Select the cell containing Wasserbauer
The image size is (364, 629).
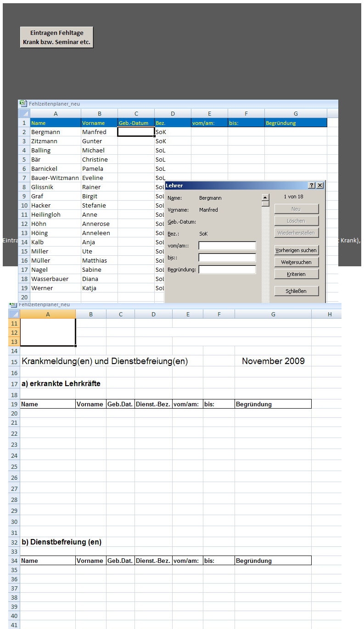pyautogui.click(x=56, y=279)
